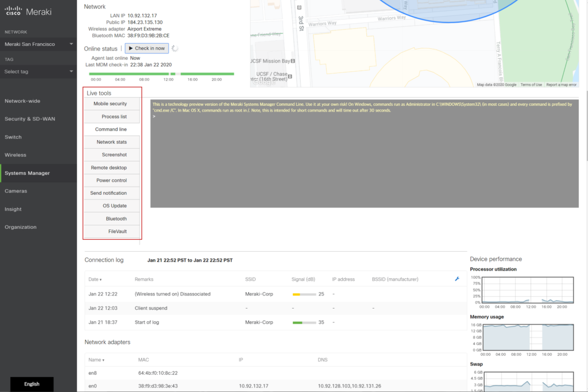Open the Cameras section in sidebar

16,191
